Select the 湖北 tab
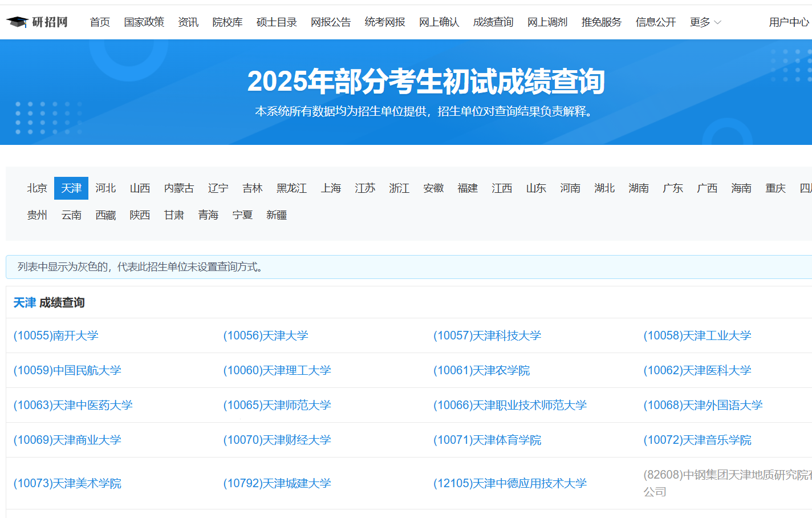 604,188
